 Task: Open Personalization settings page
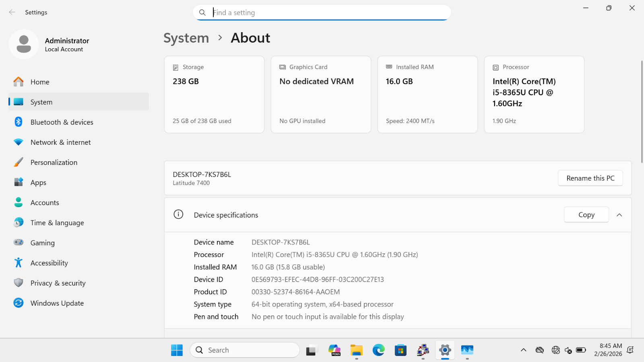pyautogui.click(x=78, y=162)
